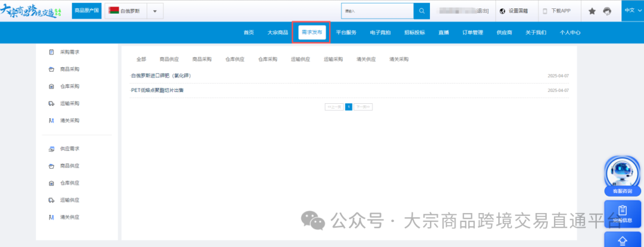Select 商品采购 in the left sidebar
Screen dimensions: 644x247
tap(70, 69)
